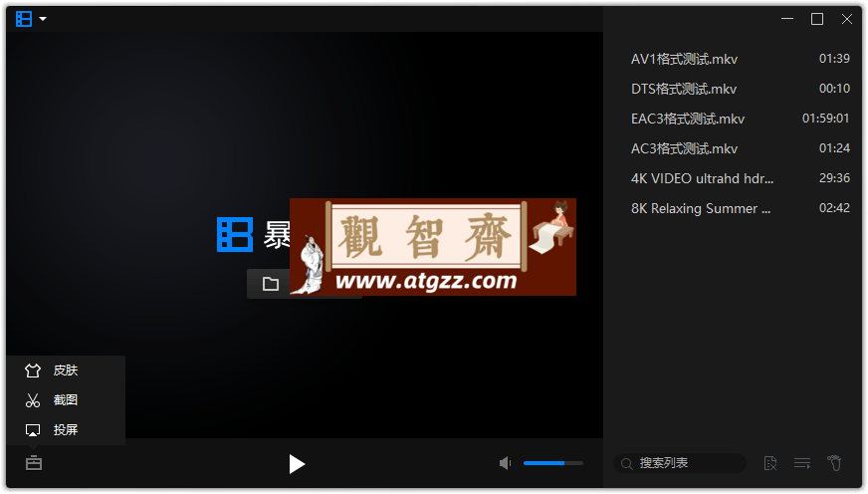
Task: Click the 搜索列表 search field
Action: 680,463
